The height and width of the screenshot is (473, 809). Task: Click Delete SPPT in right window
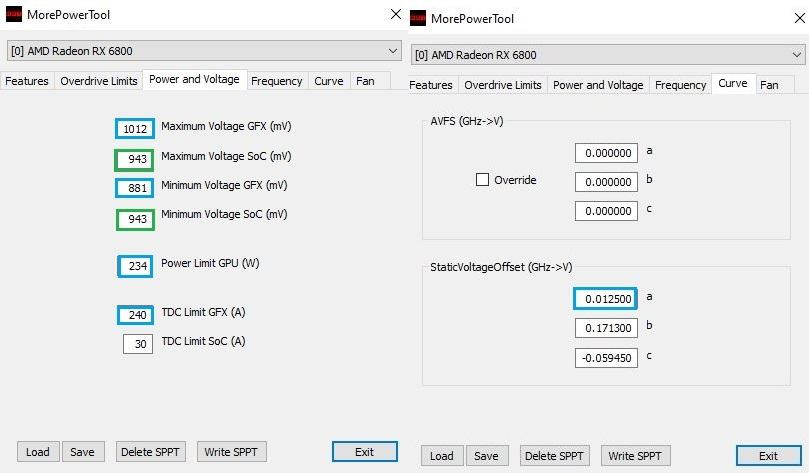click(x=554, y=456)
